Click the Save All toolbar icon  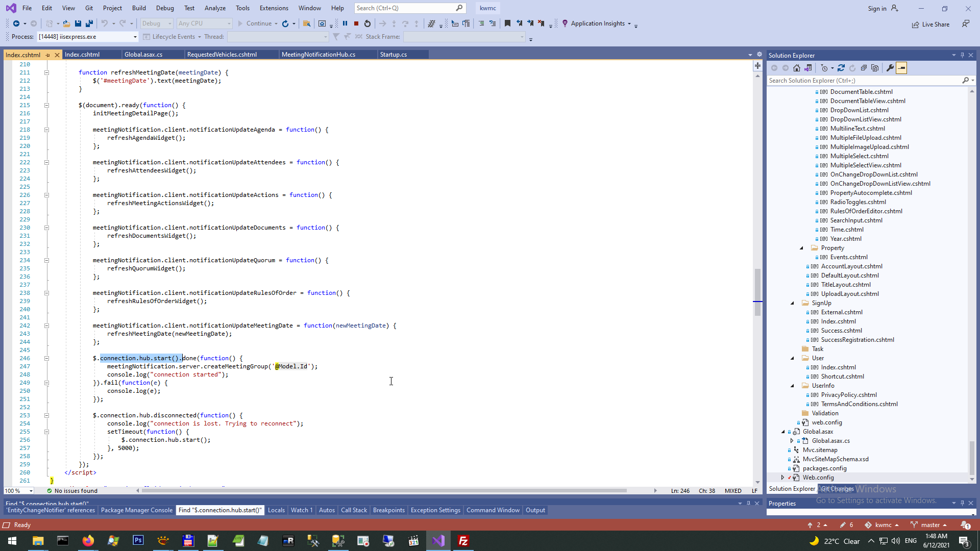click(x=89, y=23)
